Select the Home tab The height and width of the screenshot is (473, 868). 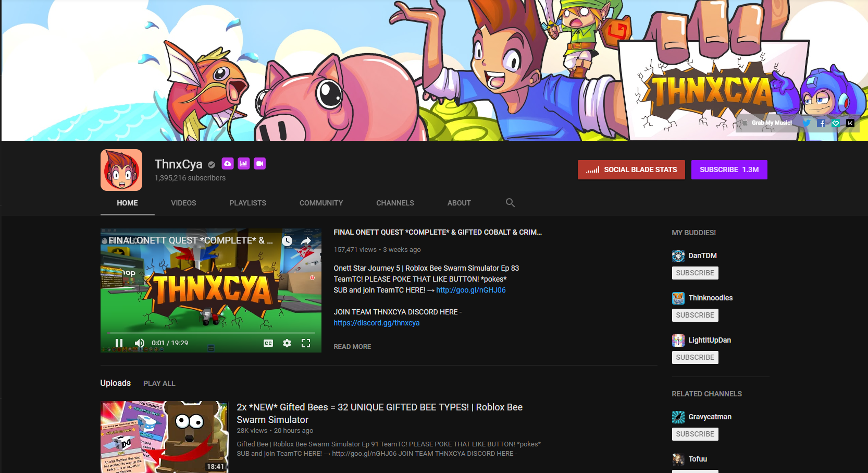128,203
